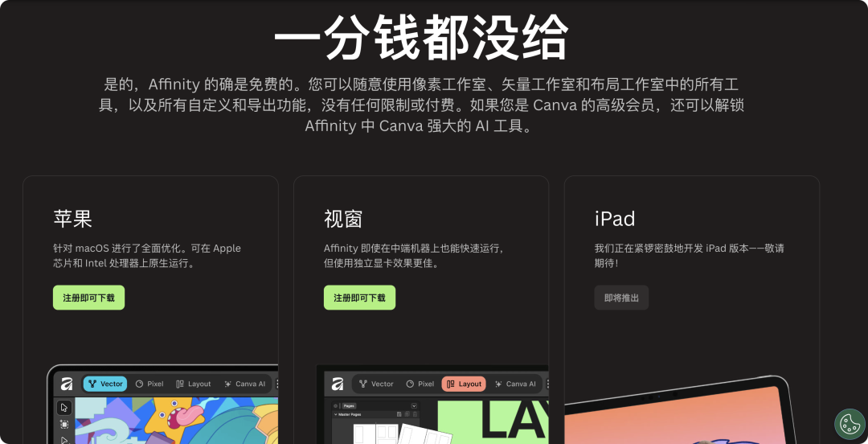Click the 视窗 card heading
Screen dimensions: 868x444
tap(343, 219)
